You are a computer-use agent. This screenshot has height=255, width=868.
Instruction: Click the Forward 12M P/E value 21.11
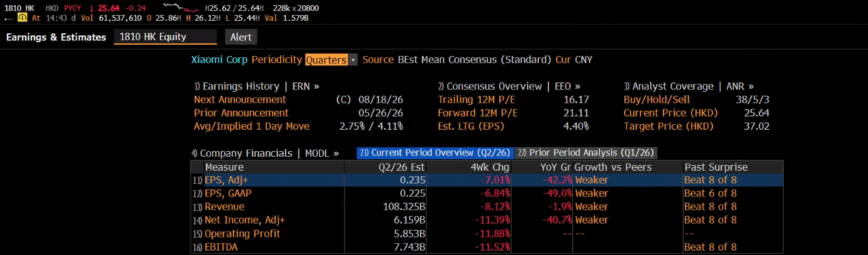pos(577,113)
